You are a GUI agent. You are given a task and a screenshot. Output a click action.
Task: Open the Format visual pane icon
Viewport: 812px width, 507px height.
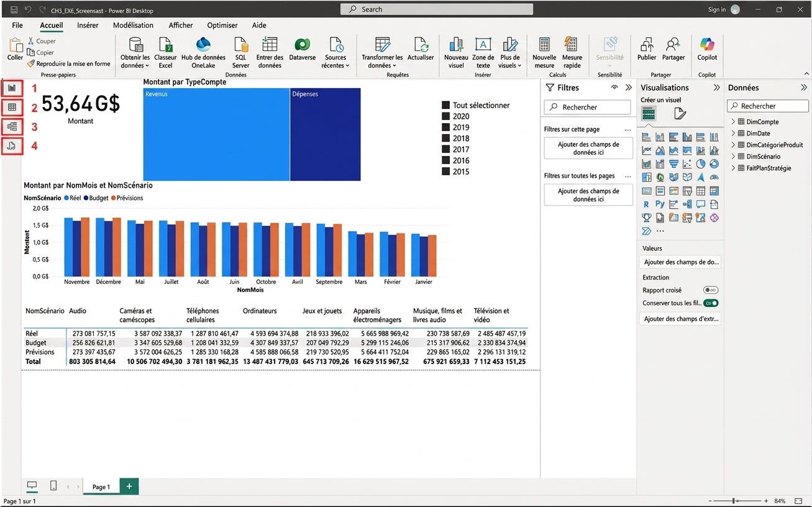680,113
